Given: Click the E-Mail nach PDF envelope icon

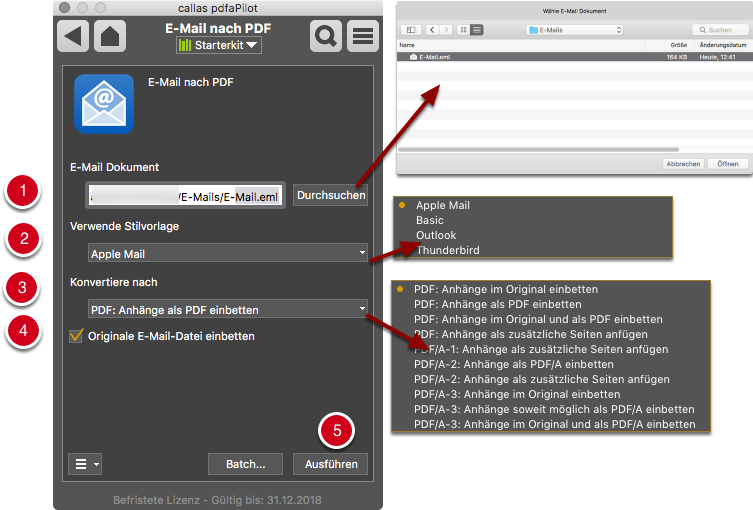Looking at the screenshot, I should coord(104,104).
